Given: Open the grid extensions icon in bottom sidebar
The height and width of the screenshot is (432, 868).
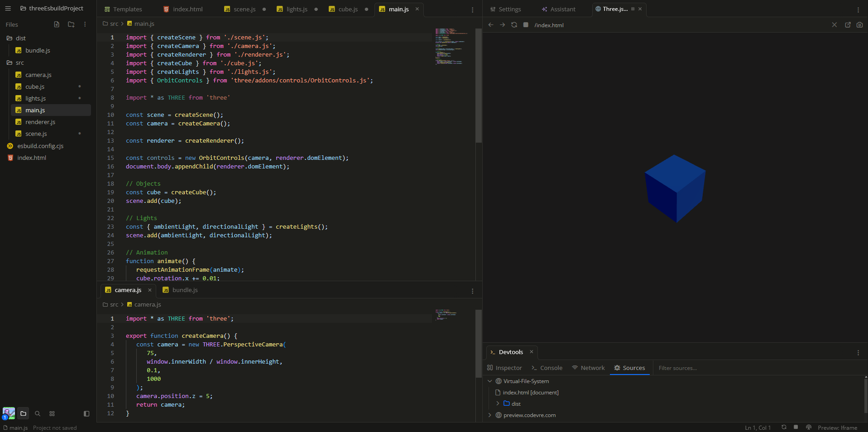Looking at the screenshot, I should [52, 413].
